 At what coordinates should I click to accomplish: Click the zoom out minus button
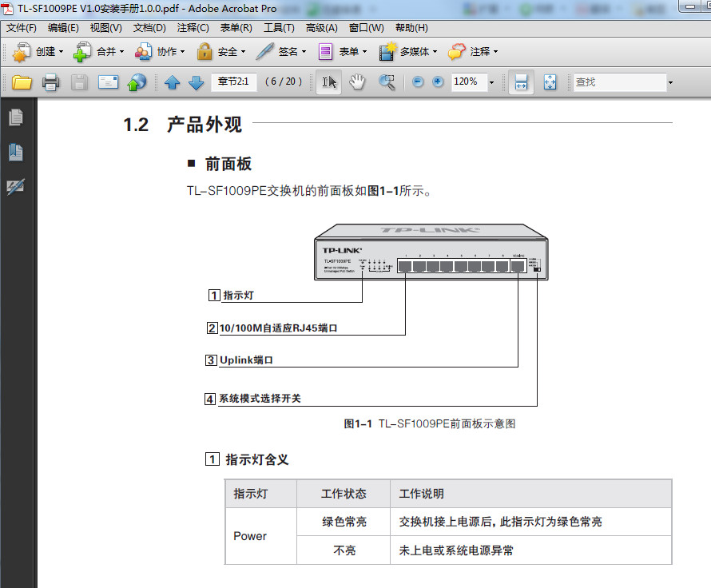pyautogui.click(x=418, y=81)
